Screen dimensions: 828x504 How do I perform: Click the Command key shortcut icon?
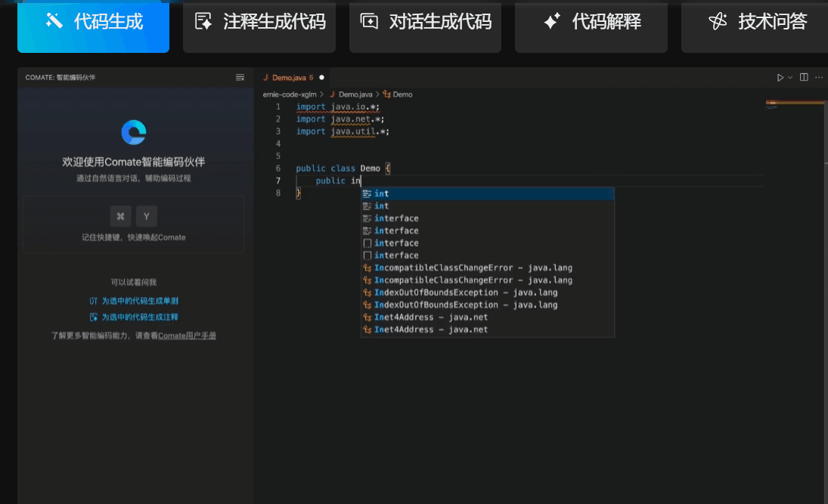tap(120, 216)
